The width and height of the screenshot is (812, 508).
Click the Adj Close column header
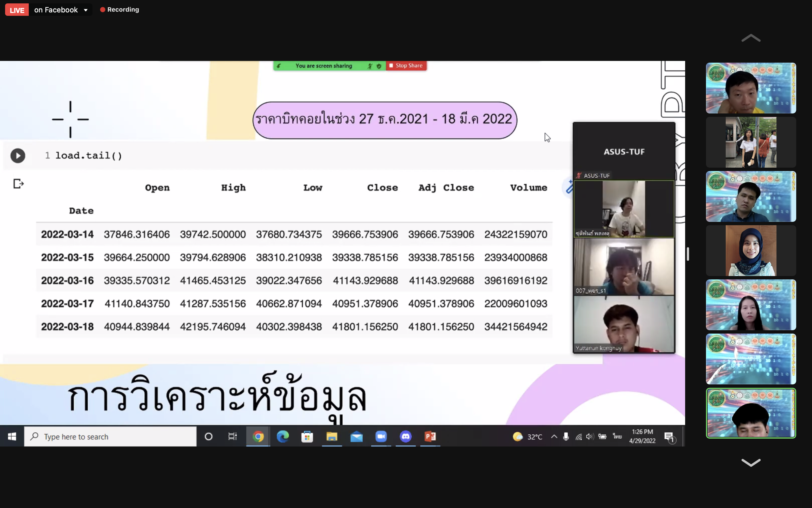coord(446,188)
